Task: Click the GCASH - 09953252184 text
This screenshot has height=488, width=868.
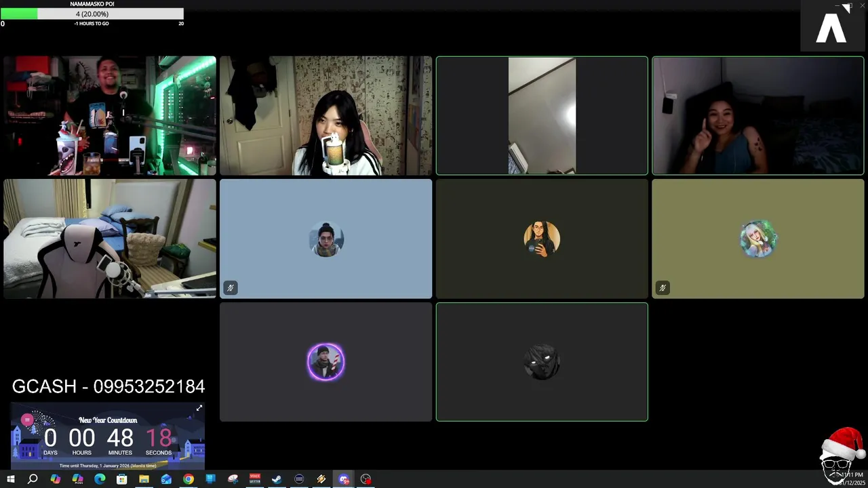Action: [x=108, y=386]
